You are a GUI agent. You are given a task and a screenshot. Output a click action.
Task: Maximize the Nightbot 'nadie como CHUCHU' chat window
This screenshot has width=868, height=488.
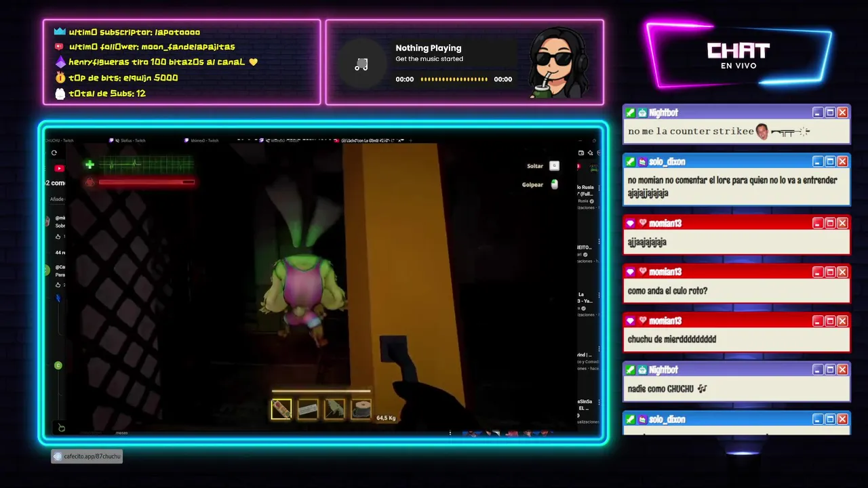pos(830,370)
